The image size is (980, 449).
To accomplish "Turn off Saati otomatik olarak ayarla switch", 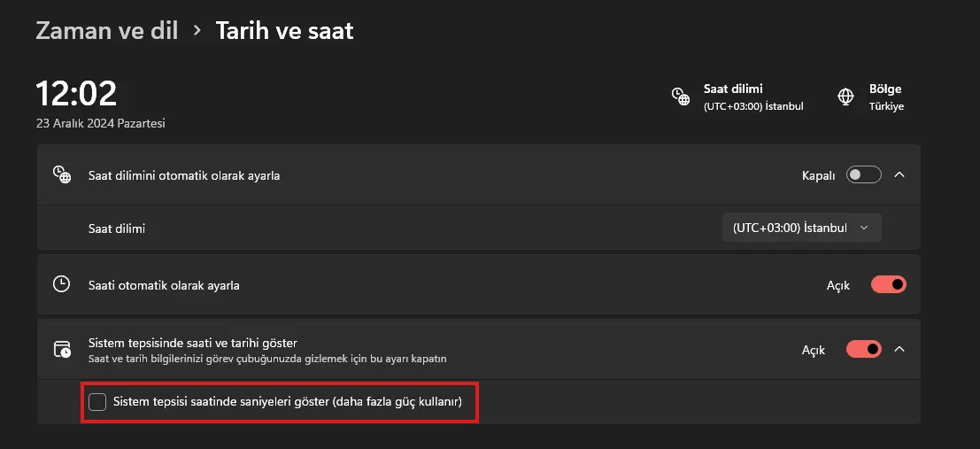I will (x=888, y=284).
